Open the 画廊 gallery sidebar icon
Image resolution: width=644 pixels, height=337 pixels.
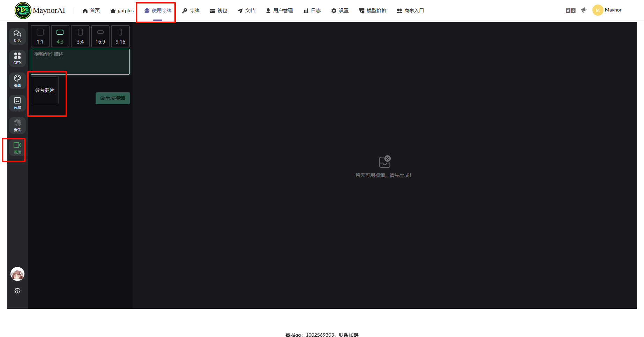(x=17, y=103)
